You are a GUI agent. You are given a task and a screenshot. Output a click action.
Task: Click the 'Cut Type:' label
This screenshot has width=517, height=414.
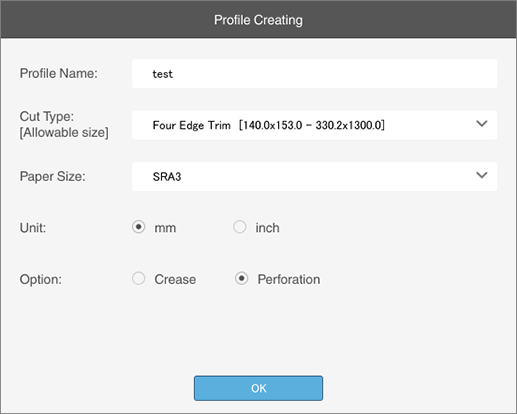coord(47,116)
